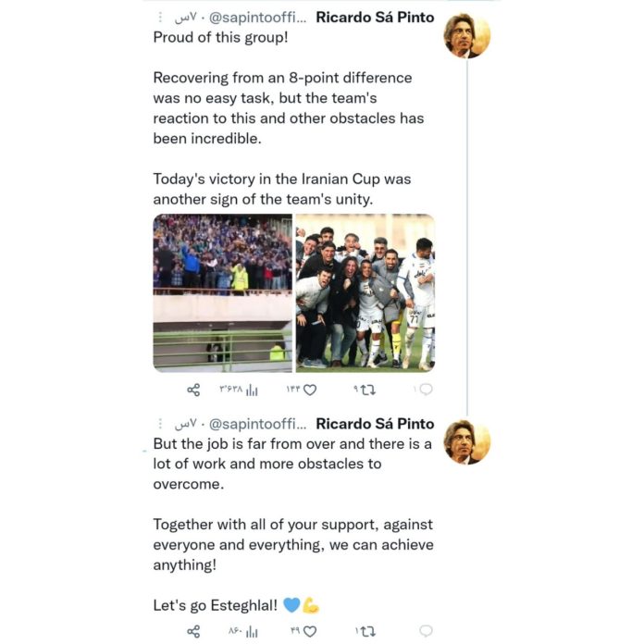Open the crowd stadium photo
Image resolution: width=644 pixels, height=644 pixels.
click(223, 293)
